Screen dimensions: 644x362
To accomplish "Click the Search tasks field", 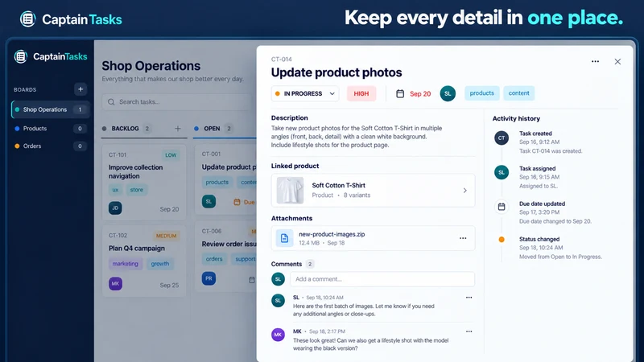I will [x=176, y=102].
